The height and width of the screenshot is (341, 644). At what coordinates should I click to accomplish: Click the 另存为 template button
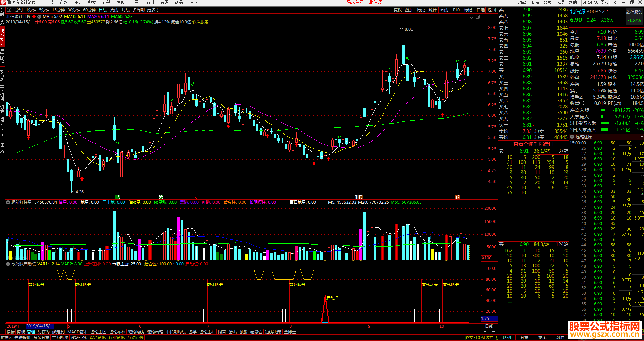click(44, 332)
